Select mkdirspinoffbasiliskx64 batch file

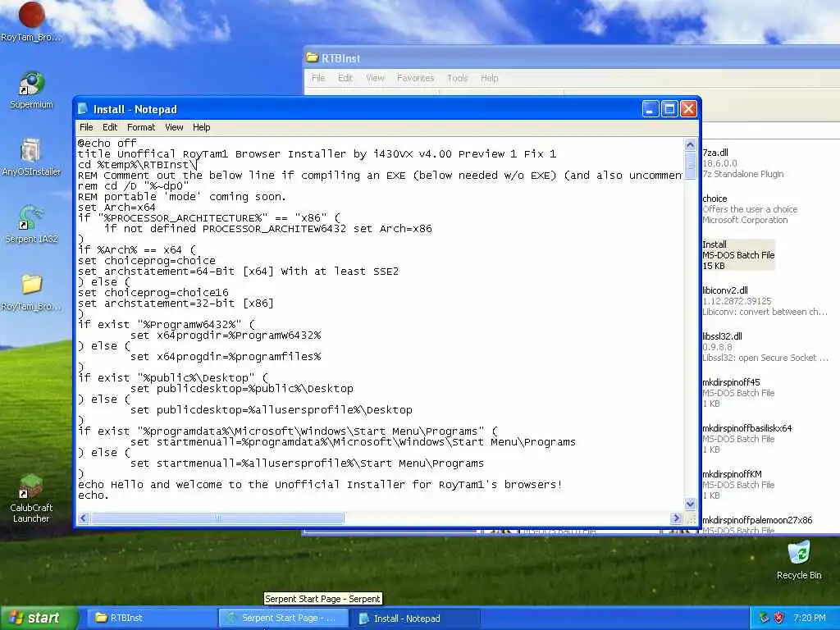click(x=746, y=439)
